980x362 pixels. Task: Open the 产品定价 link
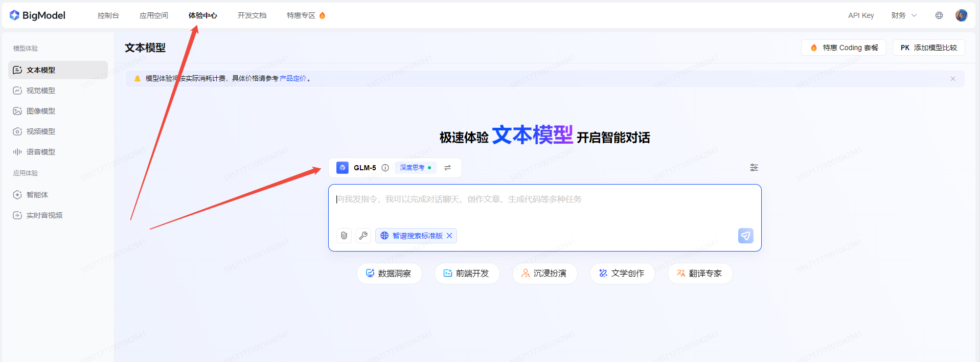(293, 78)
